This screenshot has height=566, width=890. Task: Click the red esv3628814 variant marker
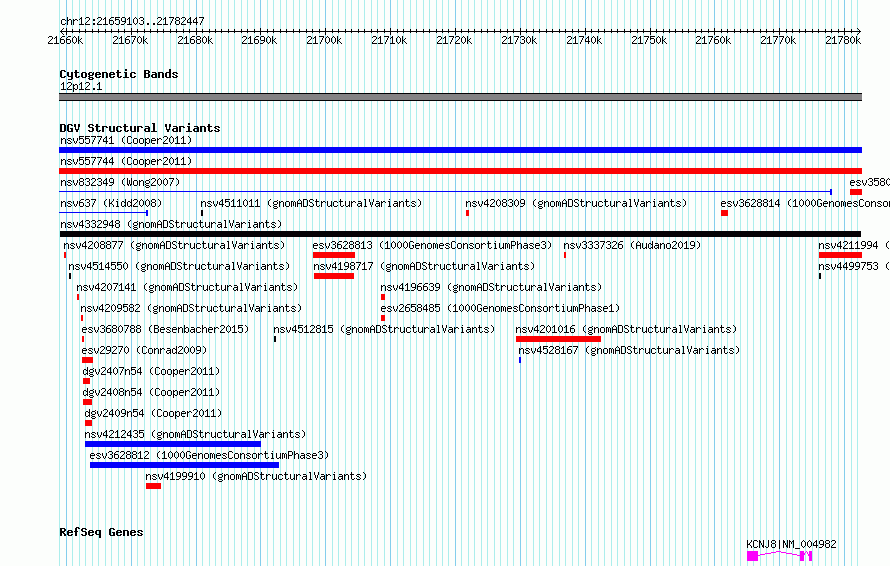pyautogui.click(x=724, y=213)
